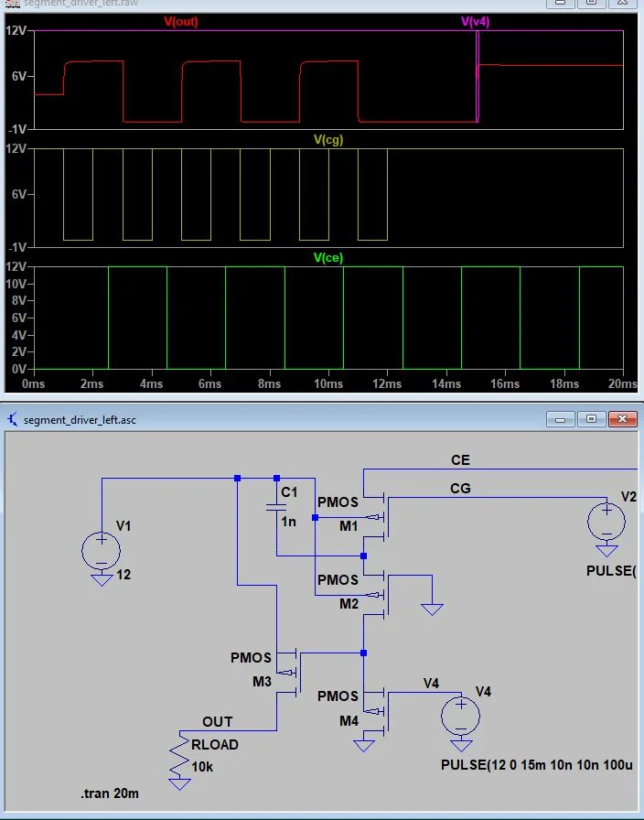
Task: Click V4's PULSE(12 0 15m 10n 10n 100u value
Action: pyautogui.click(x=537, y=765)
